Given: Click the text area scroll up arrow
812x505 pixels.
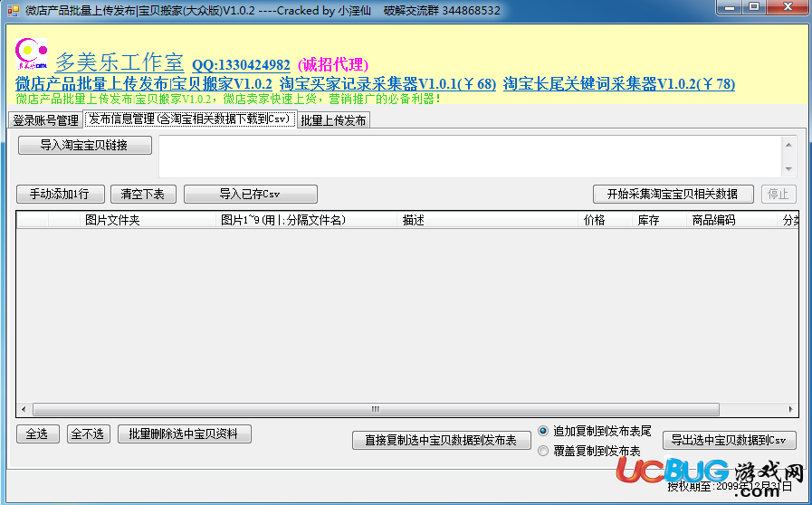Looking at the screenshot, I should coord(788,145).
